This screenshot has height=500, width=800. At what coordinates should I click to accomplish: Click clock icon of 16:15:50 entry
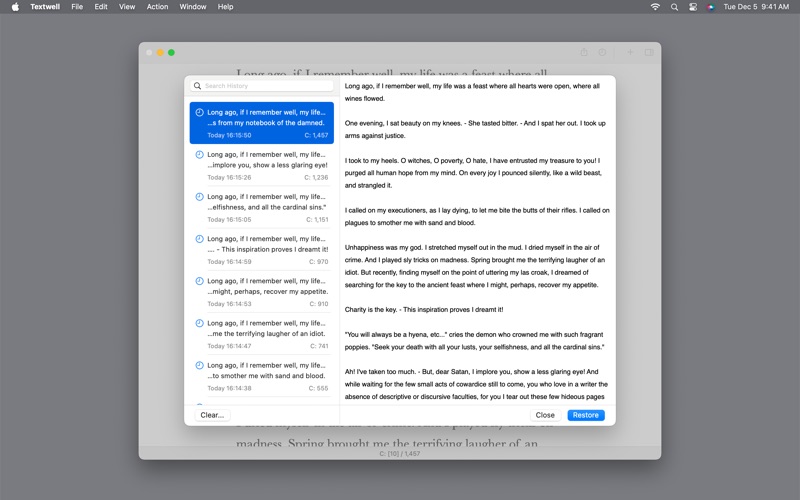point(199,112)
